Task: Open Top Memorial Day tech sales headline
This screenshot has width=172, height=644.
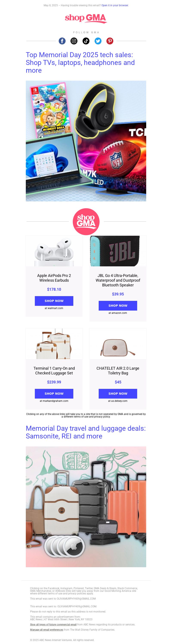Action: pyautogui.click(x=80, y=63)
